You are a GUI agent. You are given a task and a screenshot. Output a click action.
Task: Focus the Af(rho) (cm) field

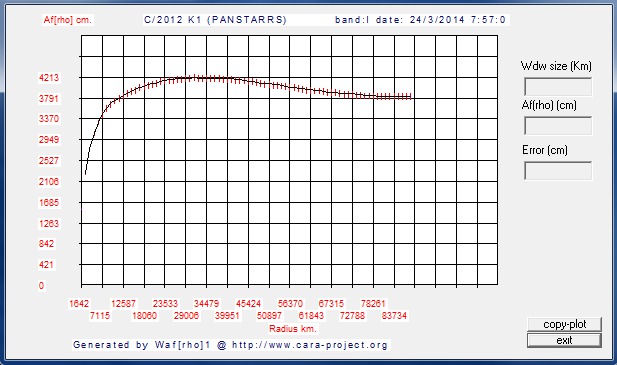pos(558,126)
